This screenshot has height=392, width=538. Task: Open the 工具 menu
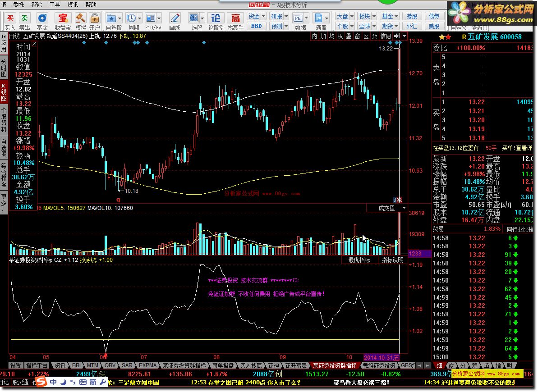click(55, 5)
